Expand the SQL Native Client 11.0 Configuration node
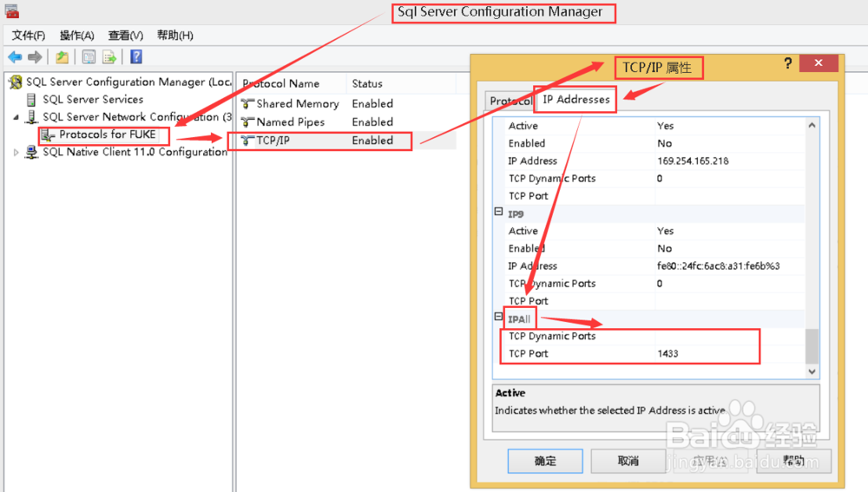868x492 pixels. 16,152
